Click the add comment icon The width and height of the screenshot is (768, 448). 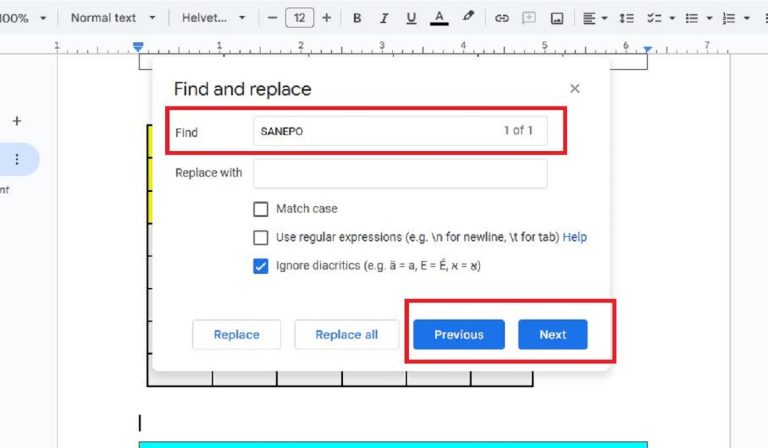point(529,18)
